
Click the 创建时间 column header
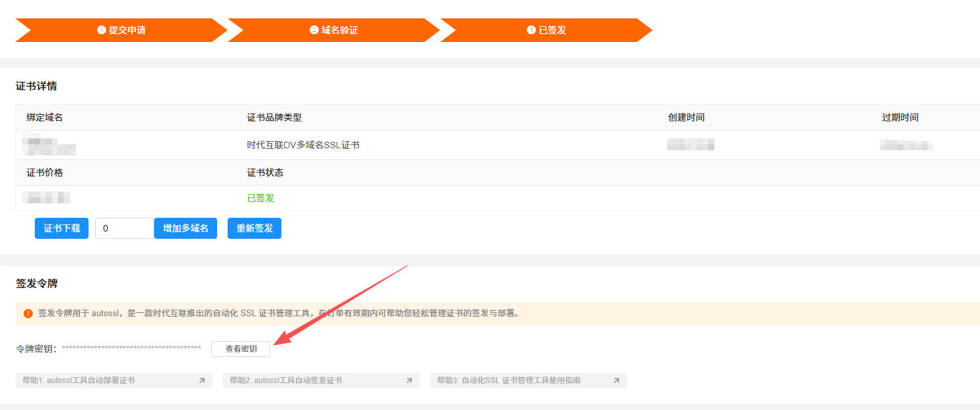pyautogui.click(x=686, y=117)
